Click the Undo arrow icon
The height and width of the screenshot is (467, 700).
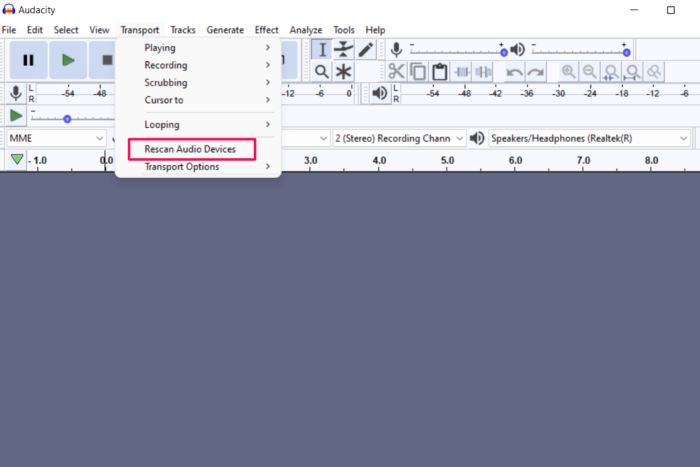point(514,71)
